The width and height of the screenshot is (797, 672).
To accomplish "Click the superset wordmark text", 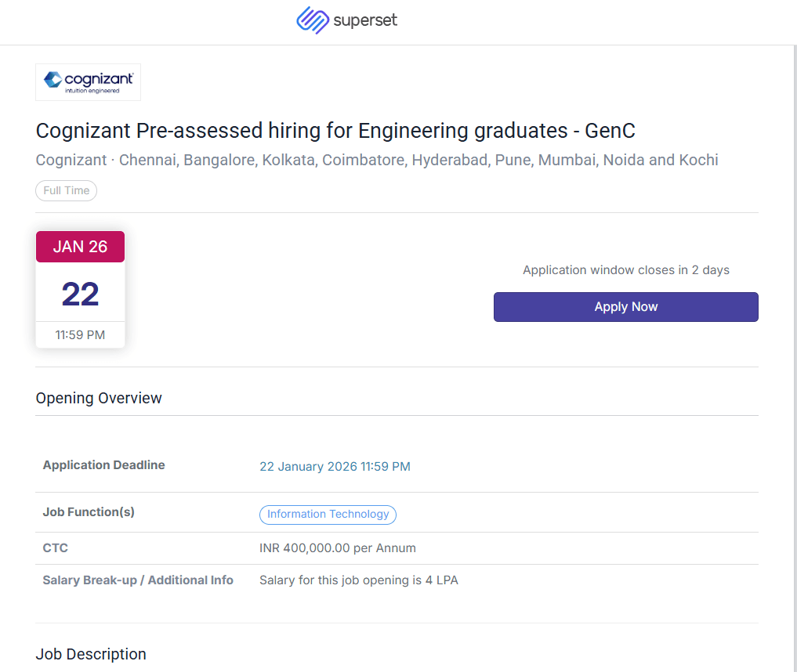I will pos(365,20).
